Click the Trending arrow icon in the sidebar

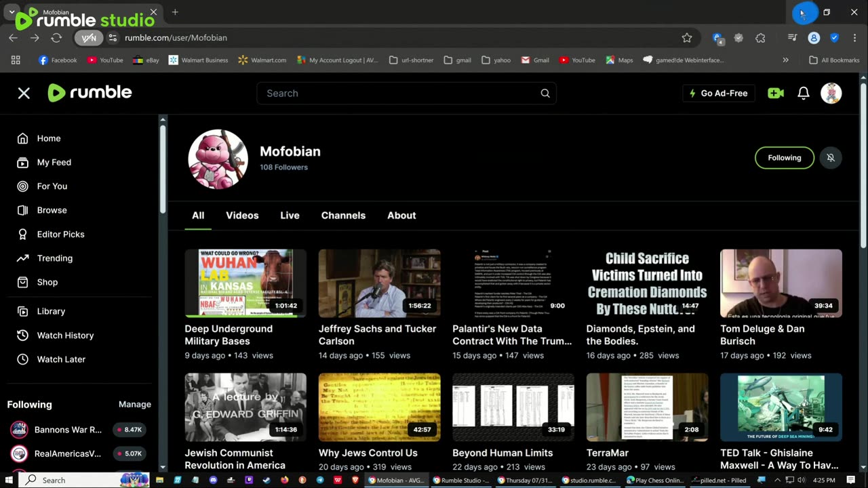22,258
